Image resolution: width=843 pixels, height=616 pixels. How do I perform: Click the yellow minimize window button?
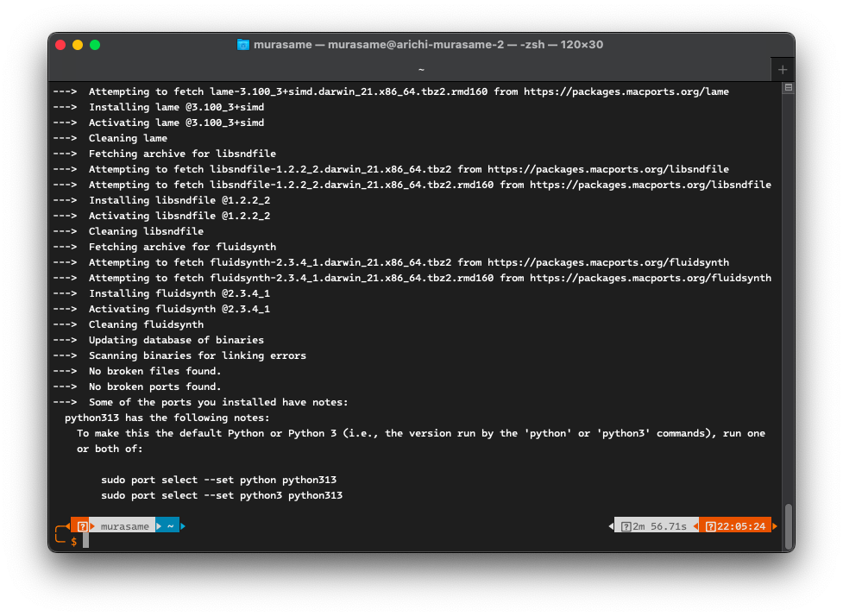coord(78,45)
